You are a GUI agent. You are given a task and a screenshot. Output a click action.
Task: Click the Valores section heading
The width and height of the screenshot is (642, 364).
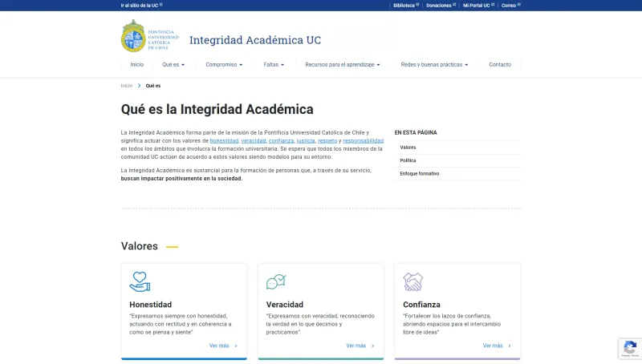coord(139,246)
